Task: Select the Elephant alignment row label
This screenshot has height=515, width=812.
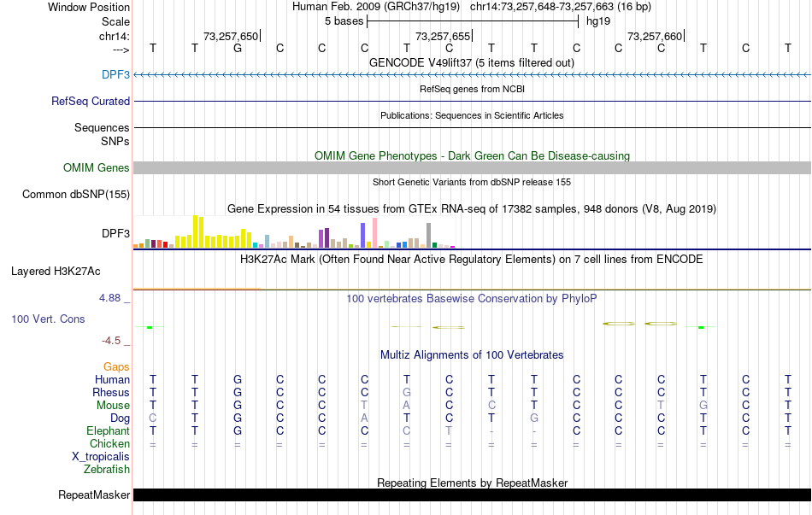Action: click(x=108, y=430)
